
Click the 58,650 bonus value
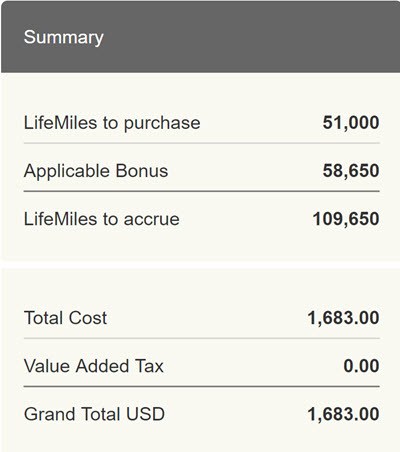click(x=351, y=170)
